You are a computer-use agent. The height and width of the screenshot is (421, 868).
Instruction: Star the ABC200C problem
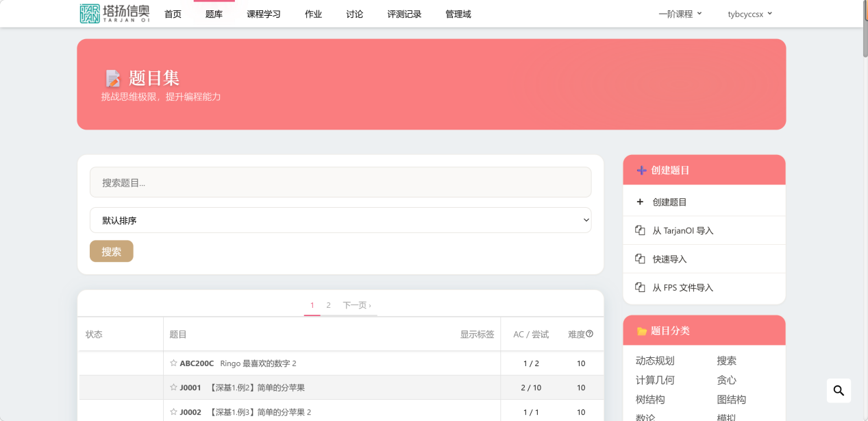(173, 363)
